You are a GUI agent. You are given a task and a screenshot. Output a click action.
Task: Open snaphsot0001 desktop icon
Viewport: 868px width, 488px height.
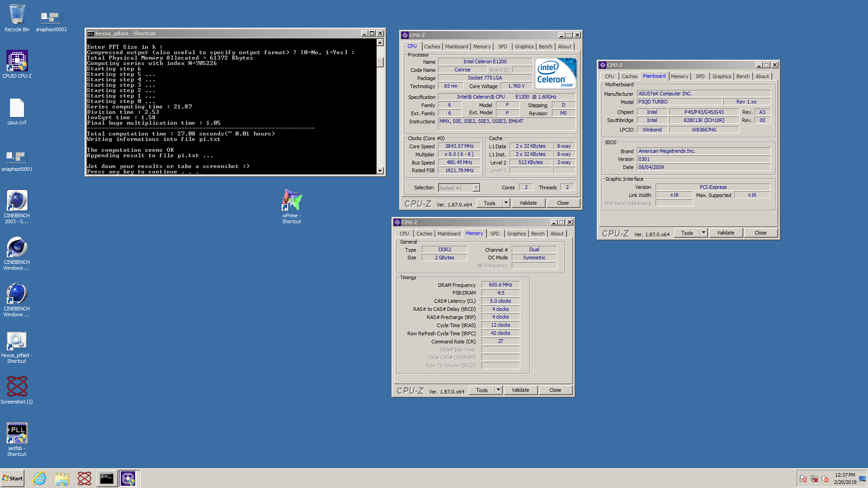17,161
